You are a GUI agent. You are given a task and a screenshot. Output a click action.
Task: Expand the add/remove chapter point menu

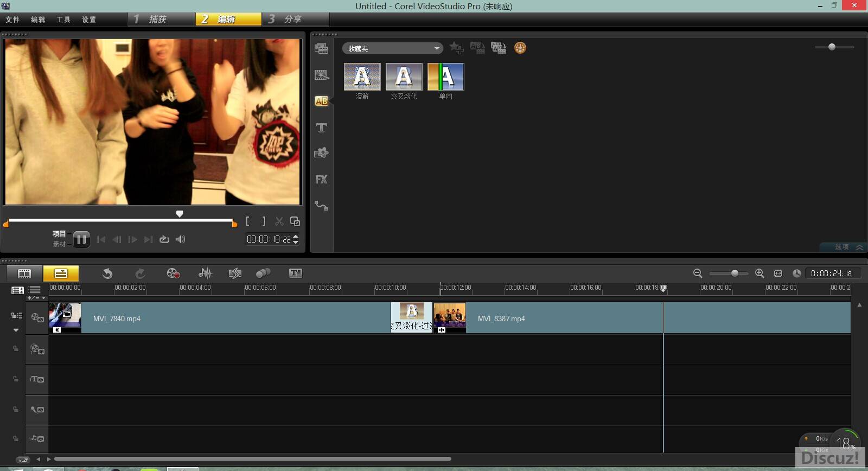coord(36,298)
